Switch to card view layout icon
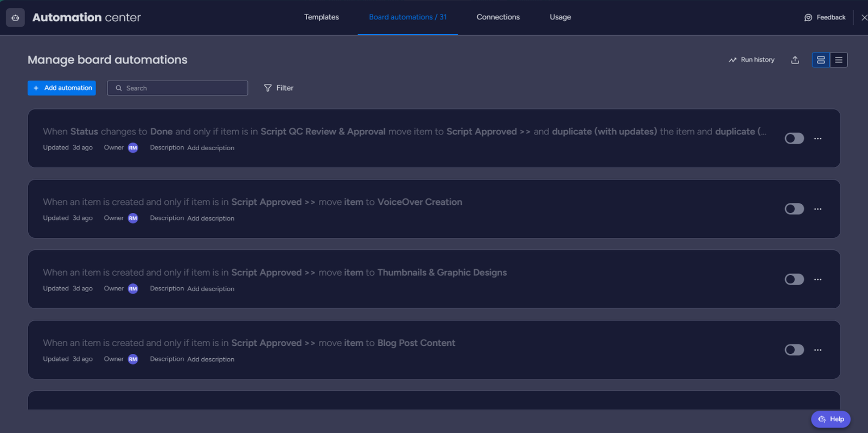 [821, 60]
